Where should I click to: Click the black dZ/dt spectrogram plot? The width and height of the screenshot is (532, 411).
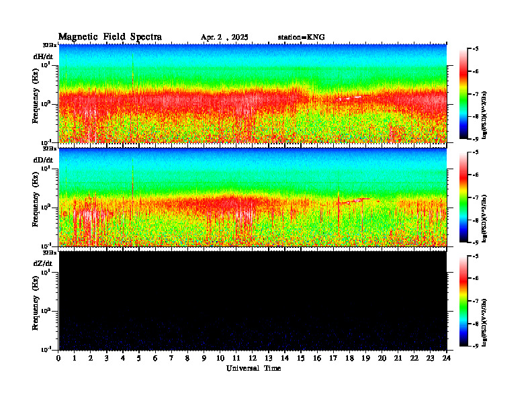pyautogui.click(x=253, y=300)
